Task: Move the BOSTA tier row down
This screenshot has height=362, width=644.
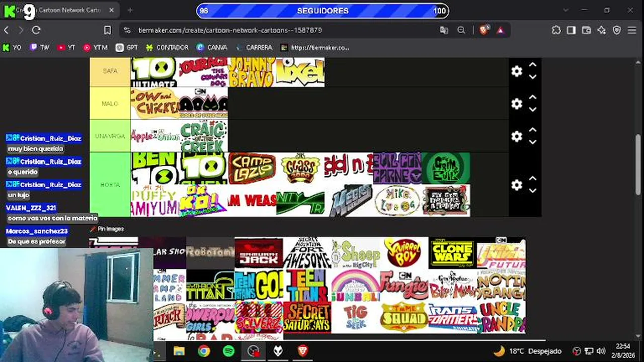Action: (x=533, y=191)
